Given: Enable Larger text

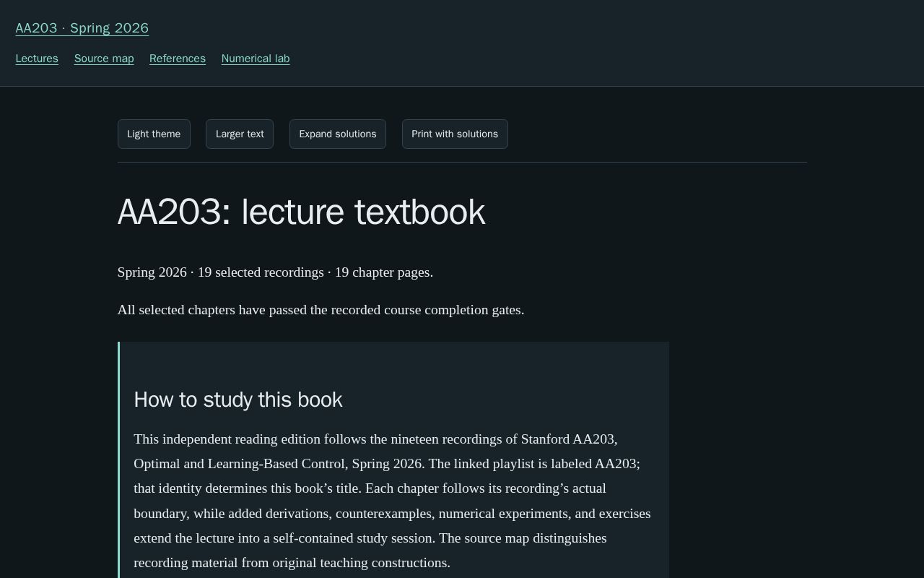Looking at the screenshot, I should click(x=240, y=134).
